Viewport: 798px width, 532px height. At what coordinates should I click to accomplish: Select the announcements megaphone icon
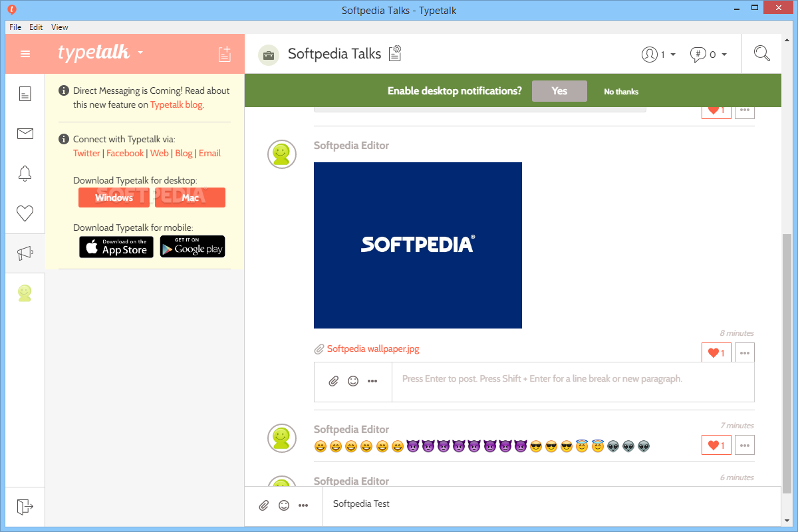click(x=25, y=253)
